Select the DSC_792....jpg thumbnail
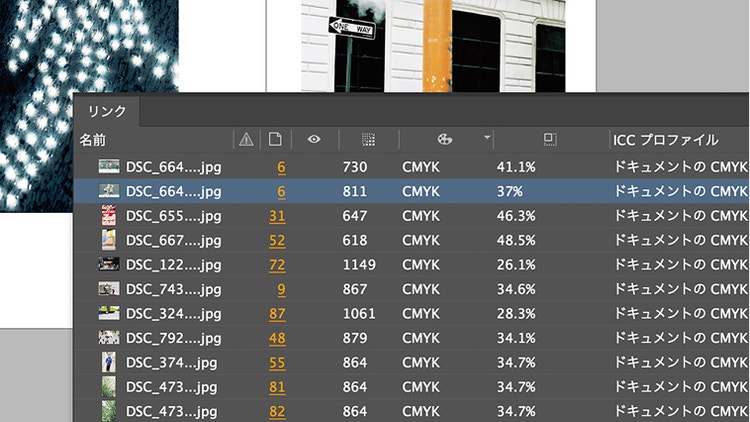The width and height of the screenshot is (750, 422). pyautogui.click(x=109, y=337)
